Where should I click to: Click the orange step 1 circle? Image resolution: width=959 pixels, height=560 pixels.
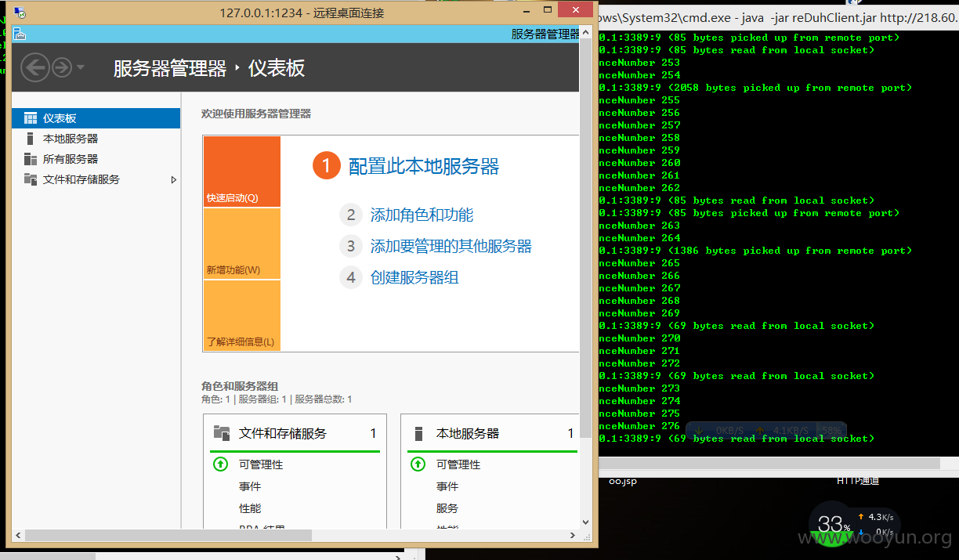[x=327, y=166]
